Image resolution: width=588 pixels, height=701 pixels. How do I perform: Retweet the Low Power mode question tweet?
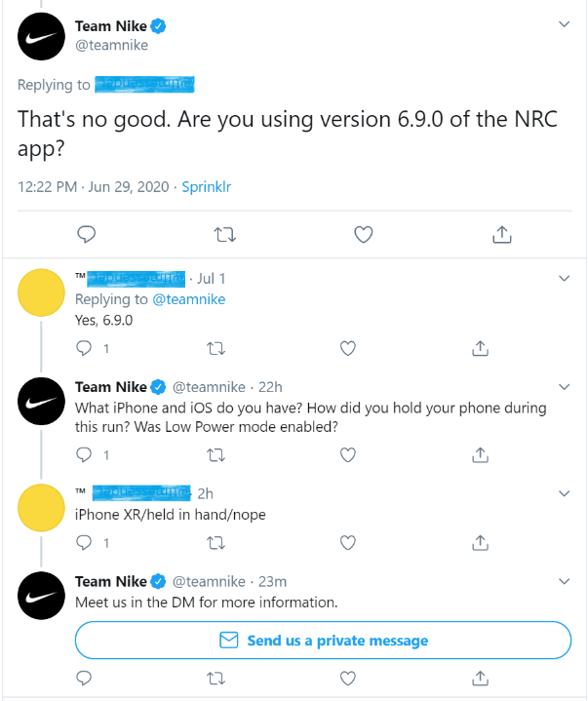[x=216, y=454]
